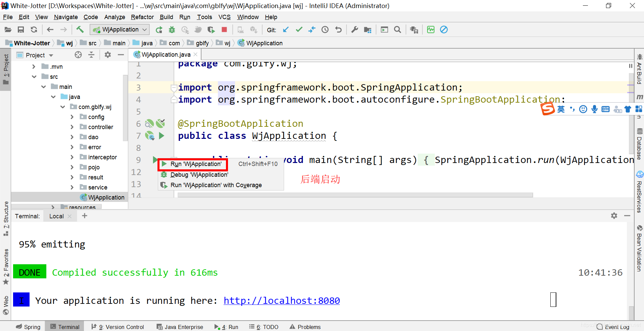This screenshot has width=644, height=331.
Task: Open the Version Control tool window
Action: click(118, 327)
